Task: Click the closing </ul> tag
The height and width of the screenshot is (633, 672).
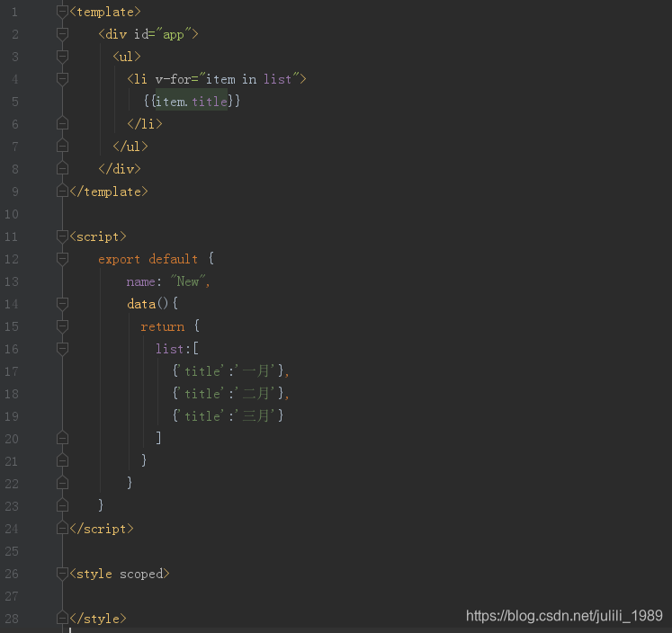Action: (x=130, y=147)
